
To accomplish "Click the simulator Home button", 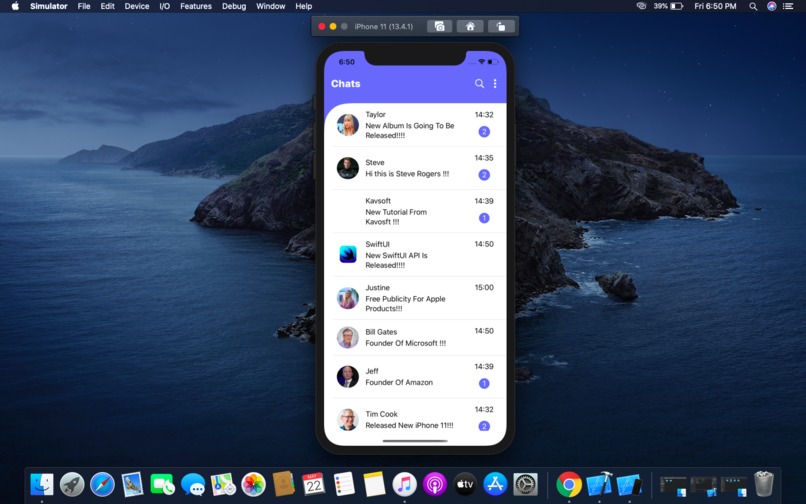I will (x=470, y=26).
